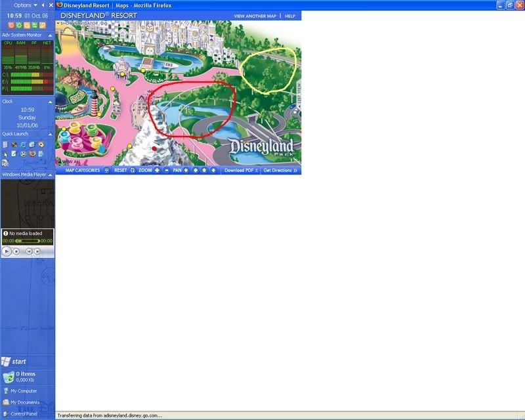Click Download PDF button

241,170
